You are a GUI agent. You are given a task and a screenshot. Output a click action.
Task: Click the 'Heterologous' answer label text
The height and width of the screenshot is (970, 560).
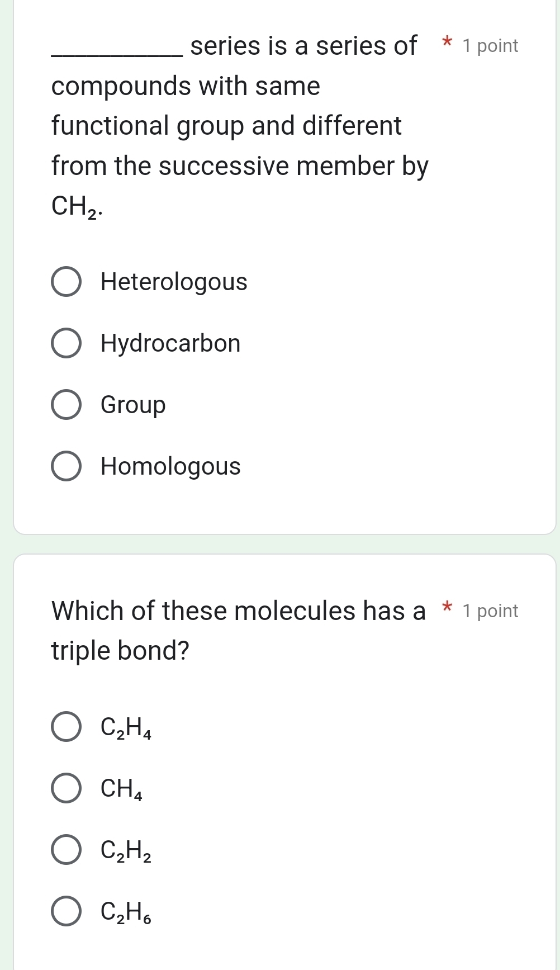click(x=174, y=282)
